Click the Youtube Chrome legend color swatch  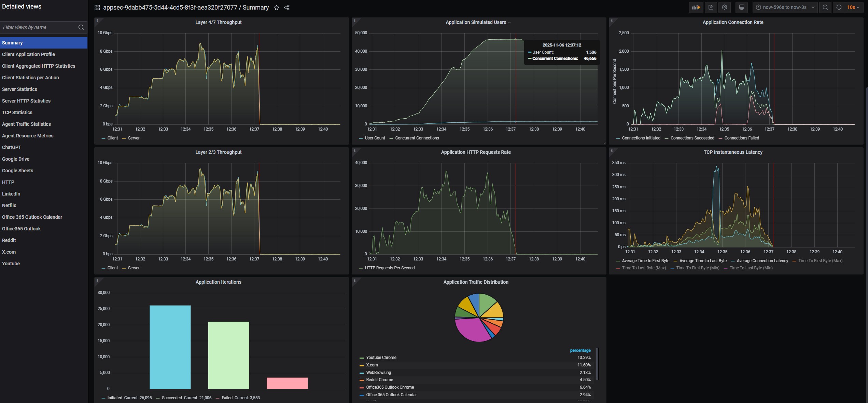[362, 358]
